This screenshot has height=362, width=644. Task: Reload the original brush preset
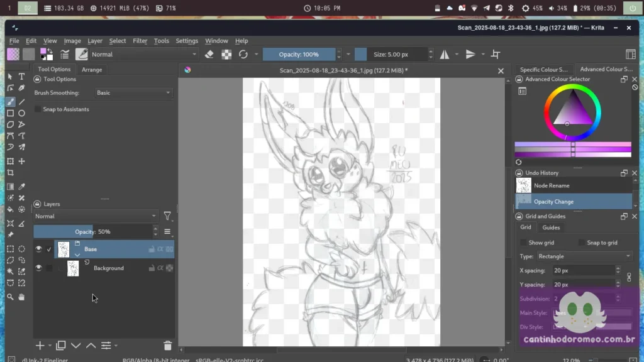click(x=243, y=54)
